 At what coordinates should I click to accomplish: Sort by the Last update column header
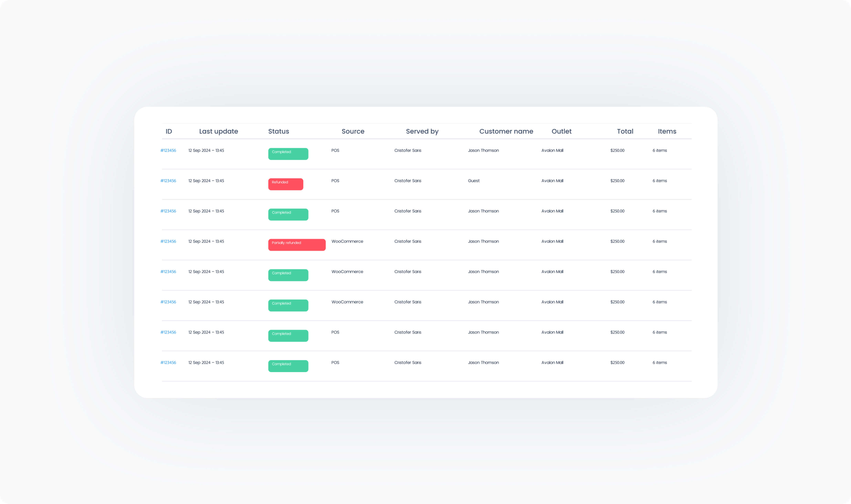218,131
